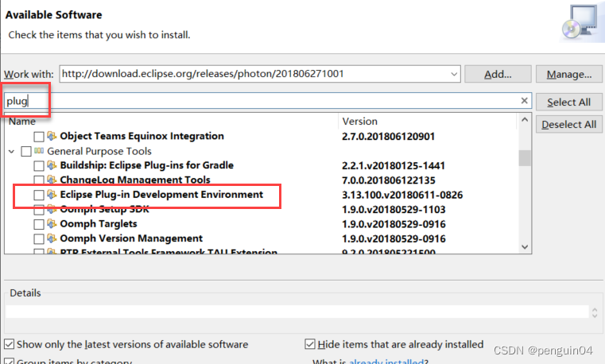The height and width of the screenshot is (364, 605).
Task: Click version 7.0.0.201806122135
Action: 389,180
